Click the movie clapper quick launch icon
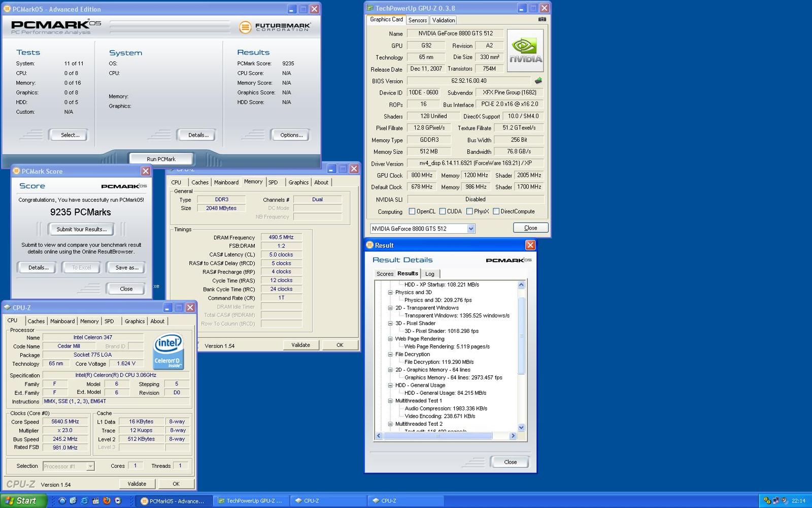Screen dimensions: 812x508 click(95, 501)
